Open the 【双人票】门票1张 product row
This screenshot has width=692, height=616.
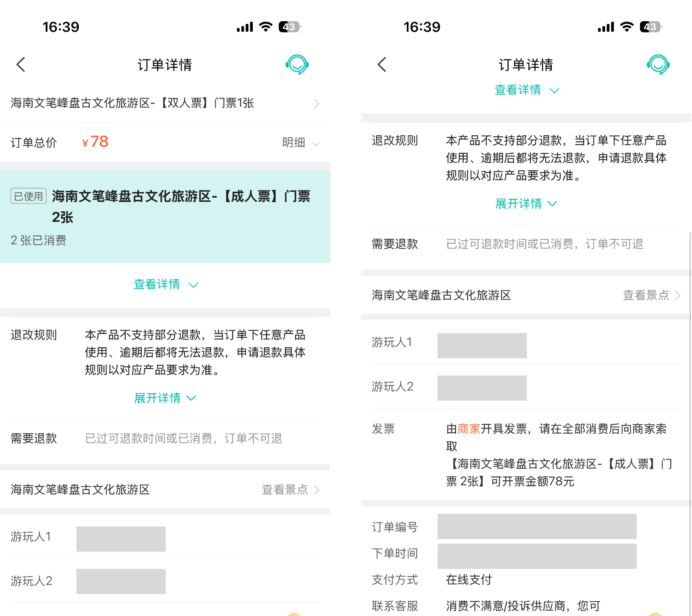tap(165, 103)
